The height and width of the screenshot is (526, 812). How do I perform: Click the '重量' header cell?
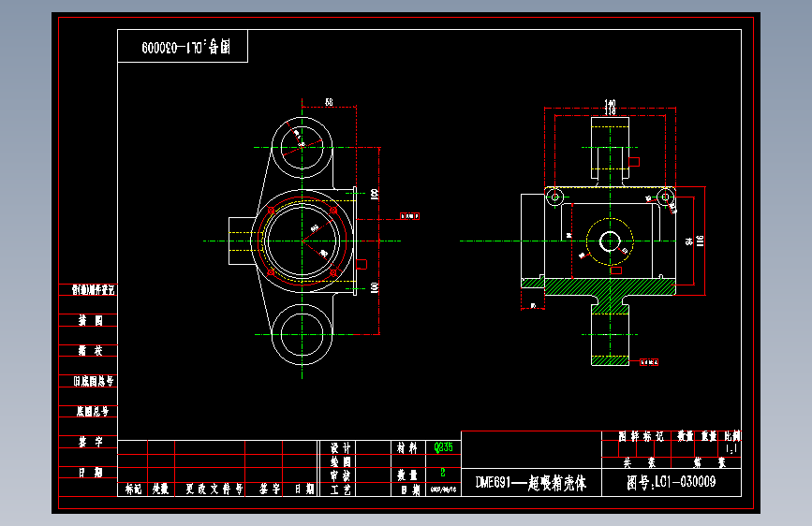[709, 436]
